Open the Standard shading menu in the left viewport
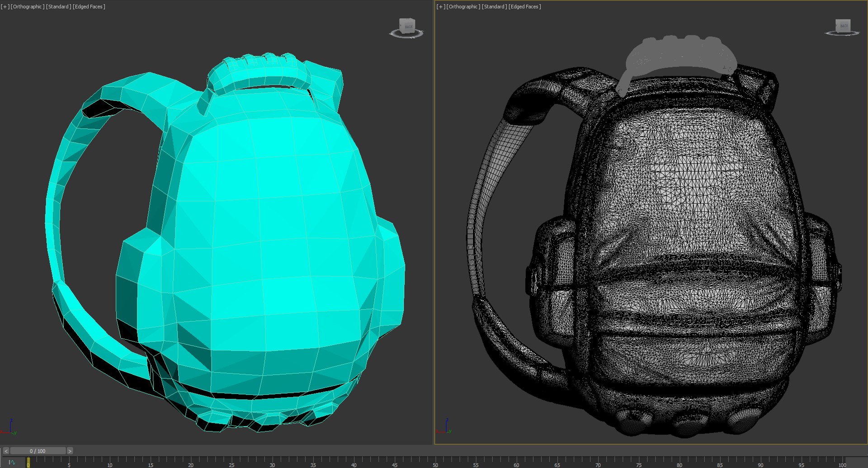Viewport: 868px width, 468px height. click(x=58, y=7)
